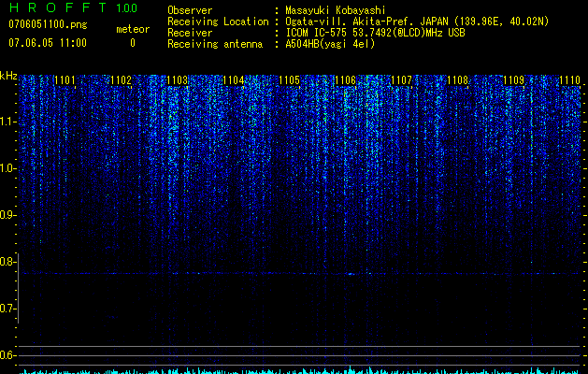
Task: Click the meteor label
Action: pos(133,29)
